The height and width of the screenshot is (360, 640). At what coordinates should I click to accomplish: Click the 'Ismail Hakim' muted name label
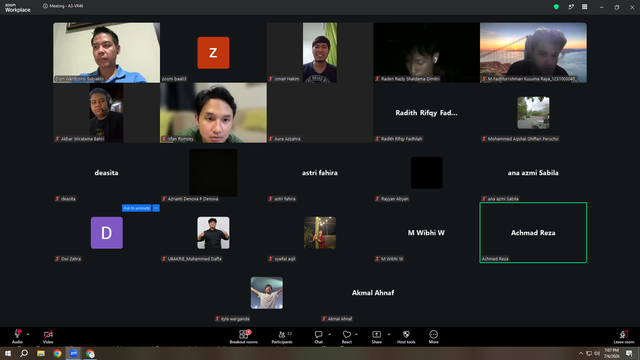coord(284,79)
